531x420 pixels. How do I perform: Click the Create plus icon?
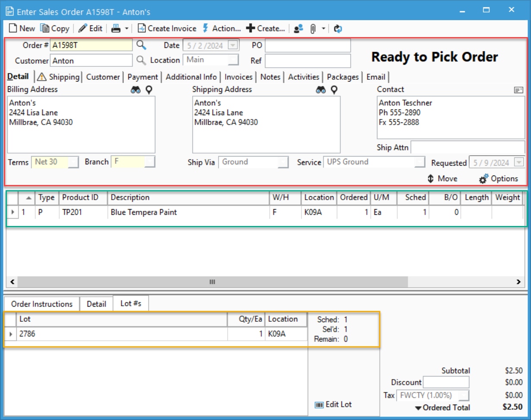[250, 28]
